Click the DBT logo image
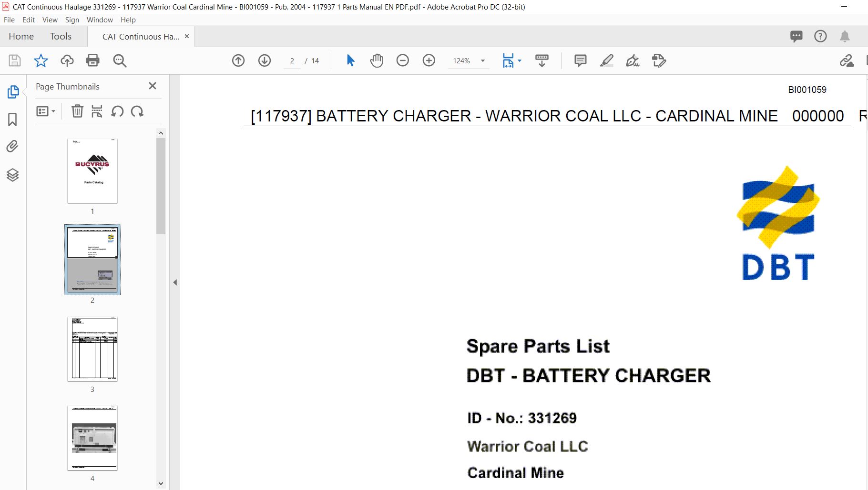Viewport: 868px width, 490px height. [x=778, y=223]
